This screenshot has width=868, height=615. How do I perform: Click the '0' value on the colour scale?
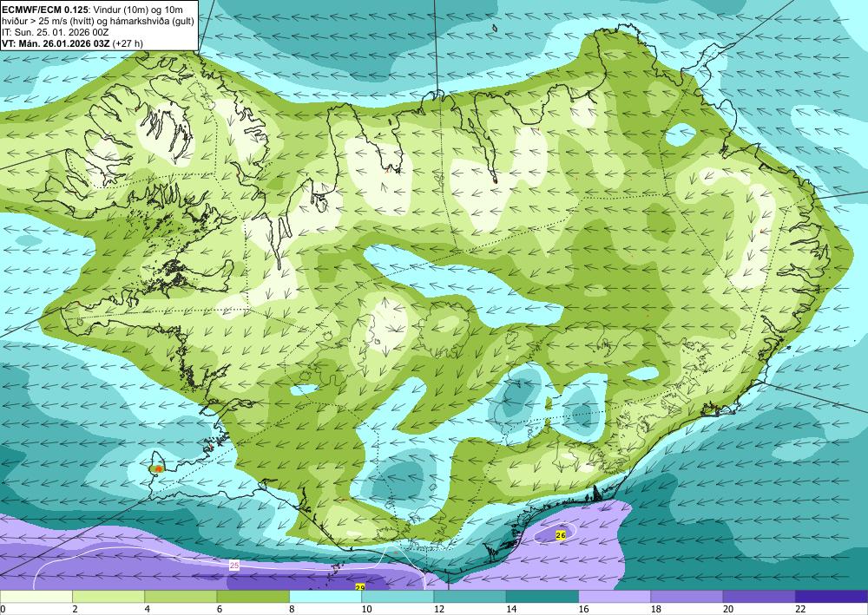click(x=3, y=609)
